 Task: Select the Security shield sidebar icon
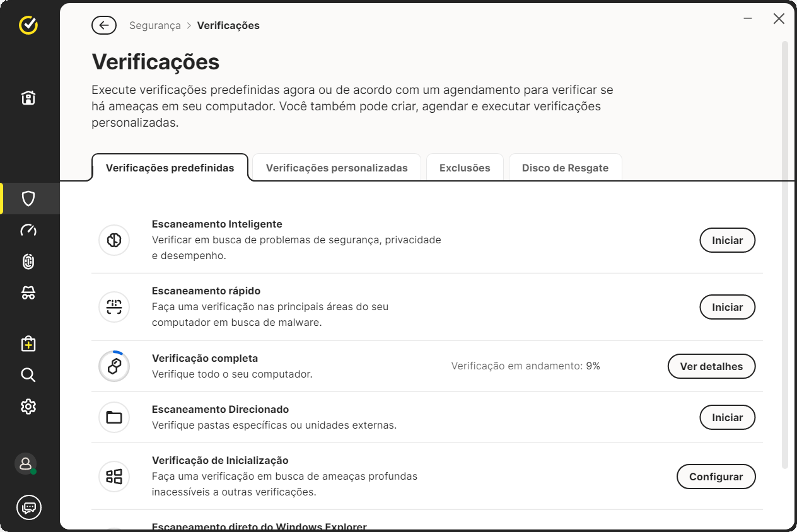point(28,199)
